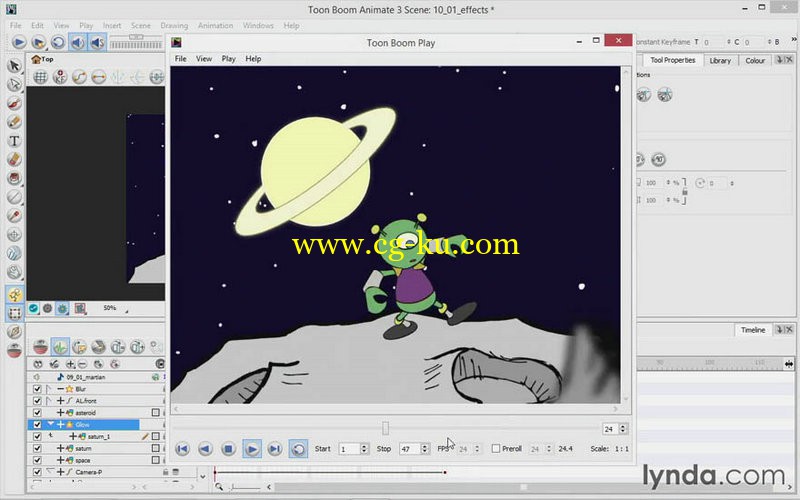
Task: Choose the Dropper tool
Action: tap(14, 216)
